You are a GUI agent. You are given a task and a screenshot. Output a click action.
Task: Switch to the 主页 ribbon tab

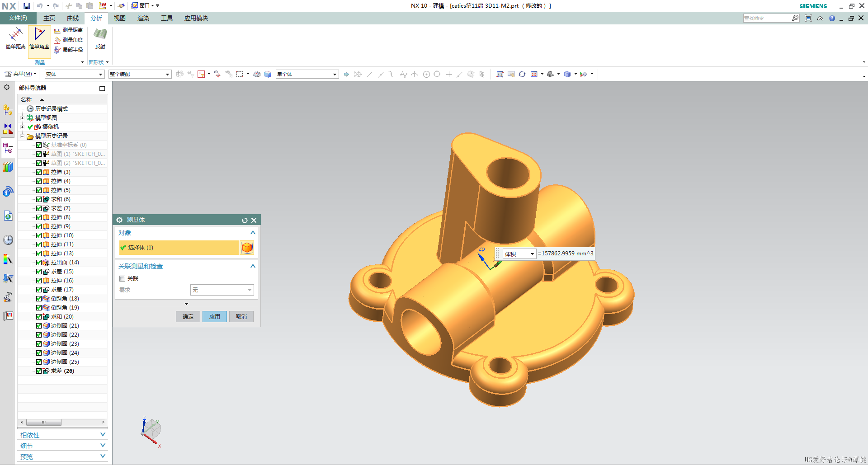[x=49, y=18]
